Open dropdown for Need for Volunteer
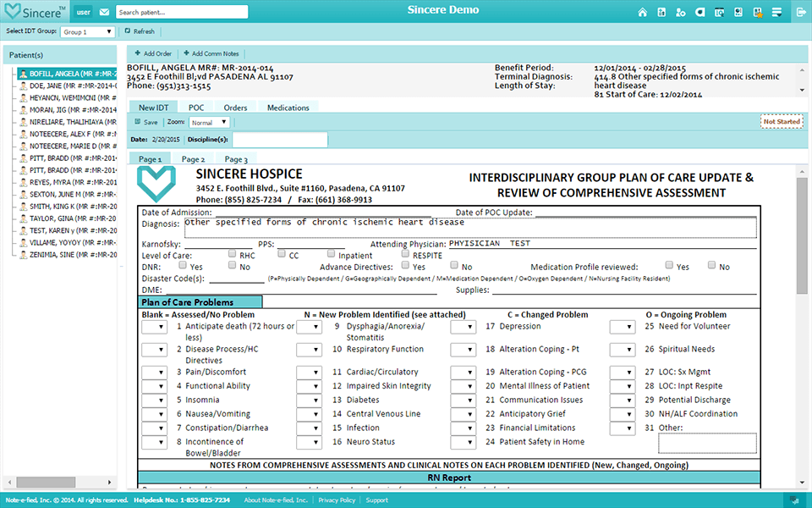Image resolution: width=812 pixels, height=508 pixels. click(623, 327)
